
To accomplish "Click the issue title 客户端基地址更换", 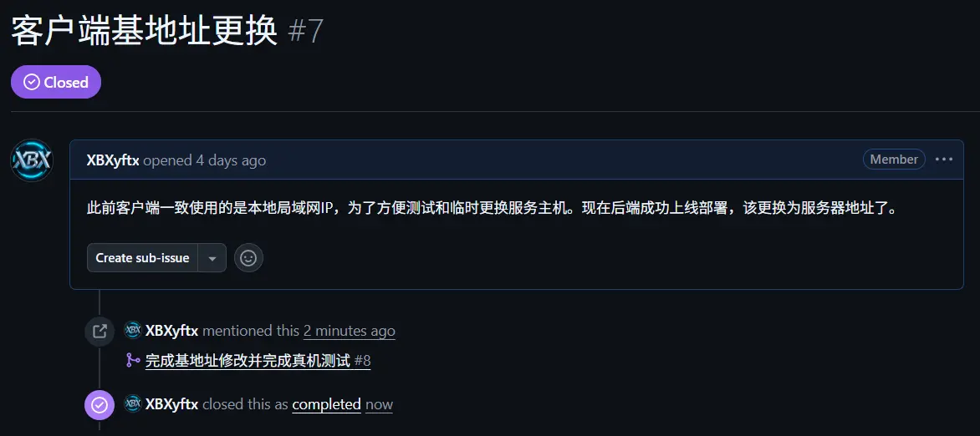I will (145, 31).
